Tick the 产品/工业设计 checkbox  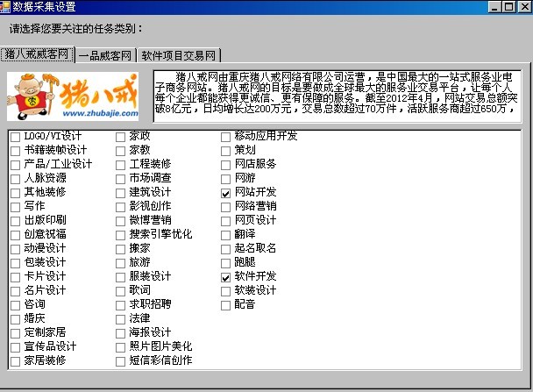click(15, 165)
